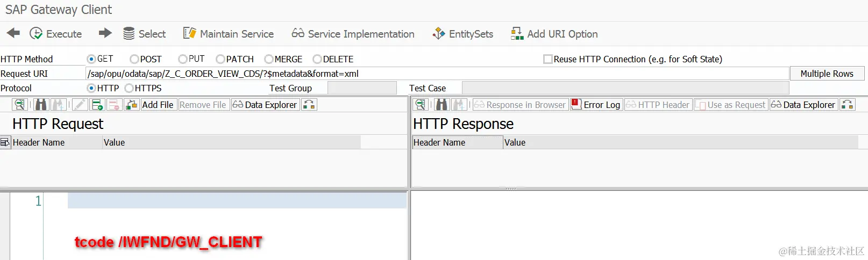Click the HTTP Response body area

(639, 226)
